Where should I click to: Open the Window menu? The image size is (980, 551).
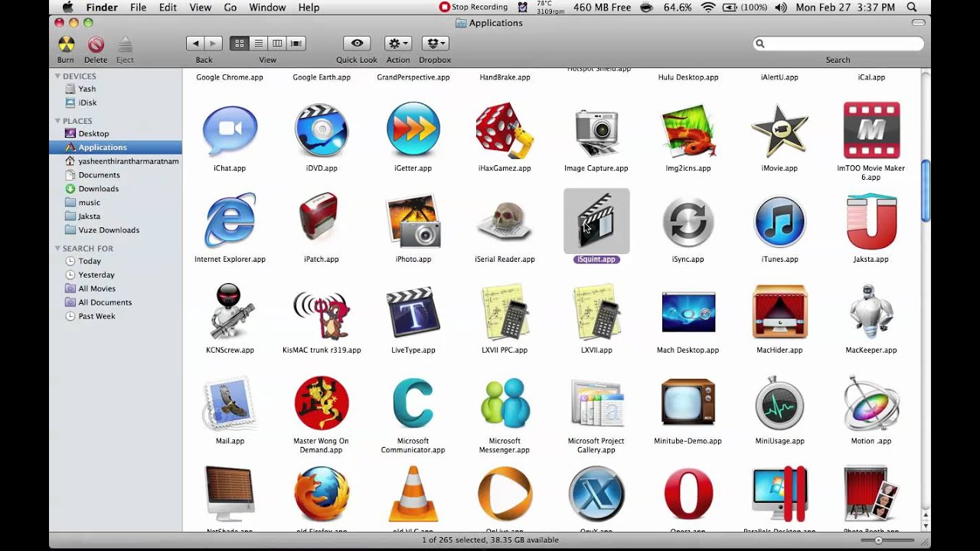tap(267, 8)
